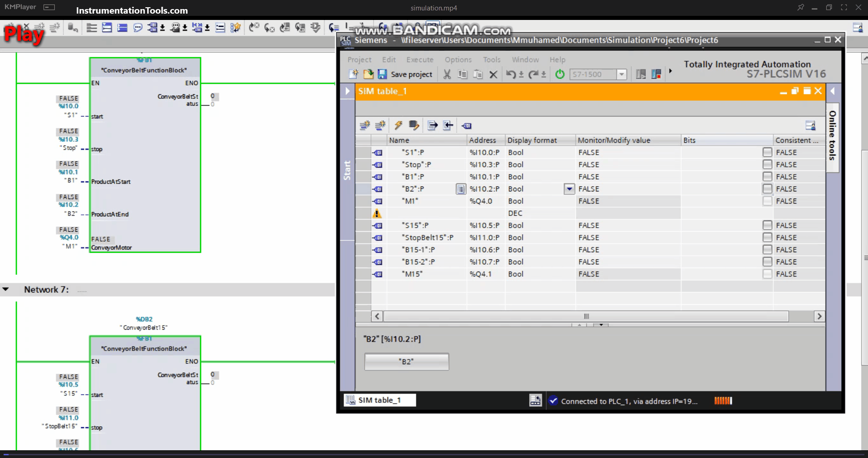Collapse the lower detail pane arrow
This screenshot has height=458, width=868.
point(601,325)
